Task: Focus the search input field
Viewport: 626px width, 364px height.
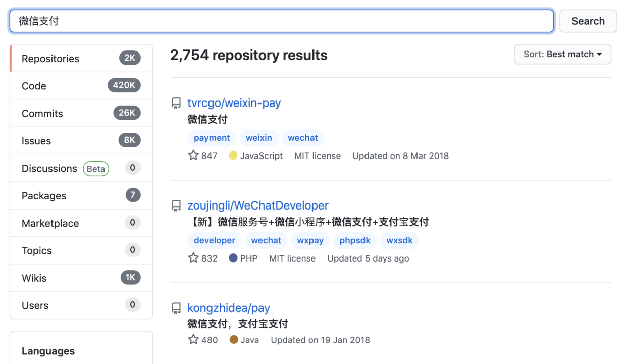Action: pyautogui.click(x=282, y=21)
